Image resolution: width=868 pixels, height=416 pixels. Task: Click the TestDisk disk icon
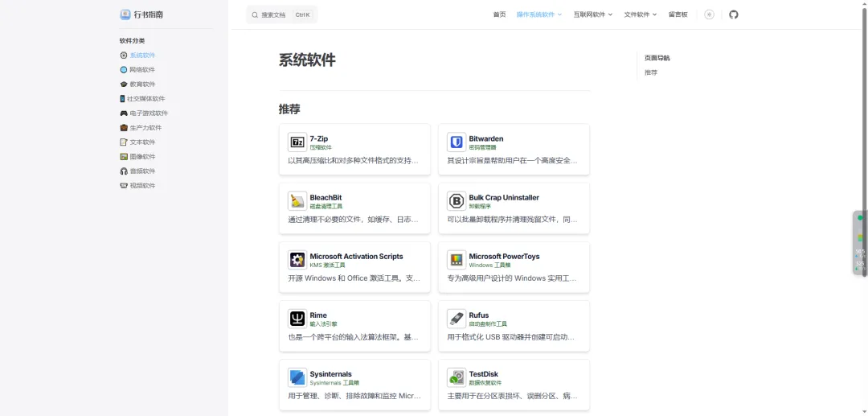point(457,377)
